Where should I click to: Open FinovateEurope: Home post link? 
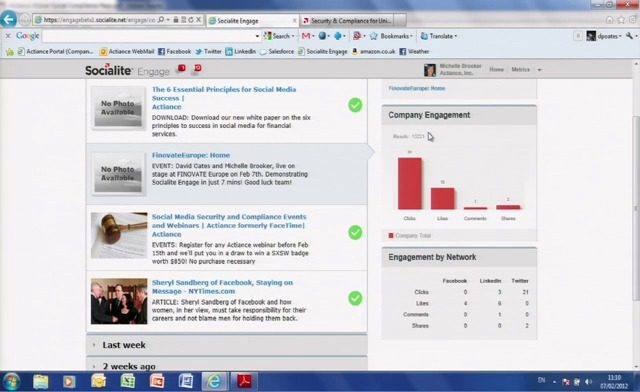pyautogui.click(x=191, y=155)
